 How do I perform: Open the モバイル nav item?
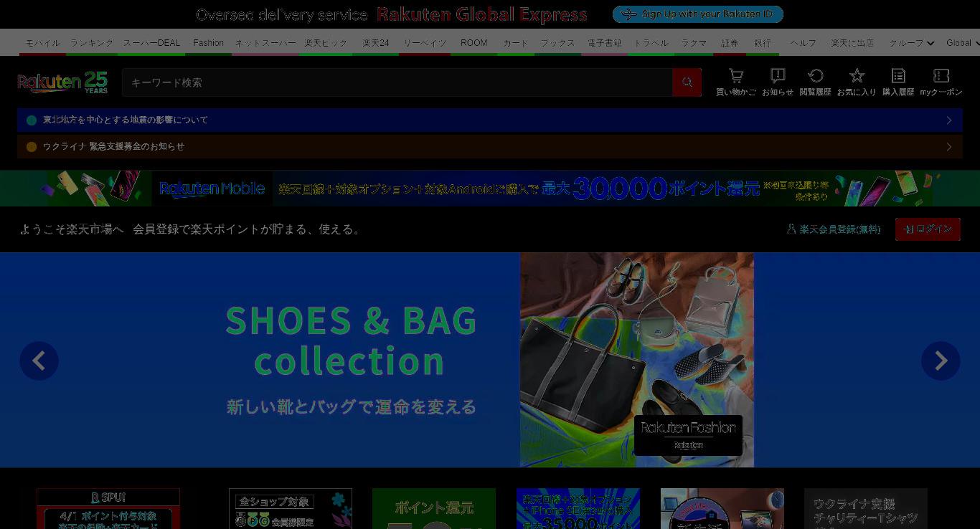(x=43, y=43)
